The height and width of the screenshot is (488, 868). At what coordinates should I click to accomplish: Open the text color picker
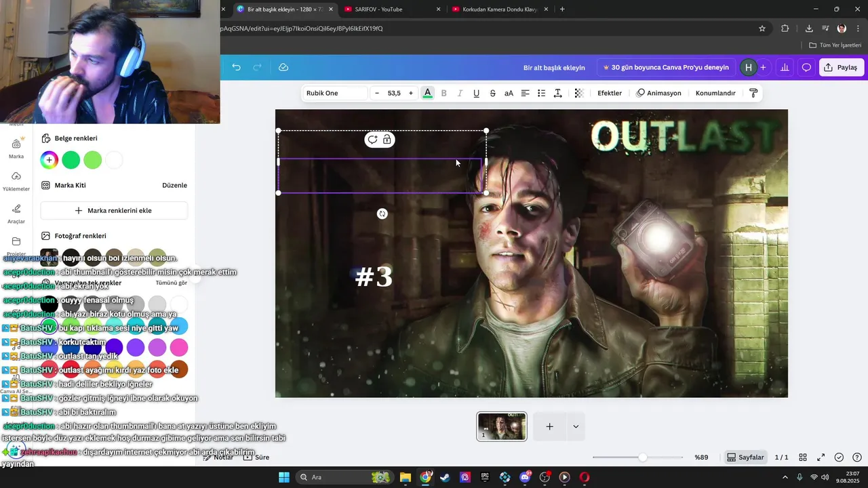coord(427,93)
